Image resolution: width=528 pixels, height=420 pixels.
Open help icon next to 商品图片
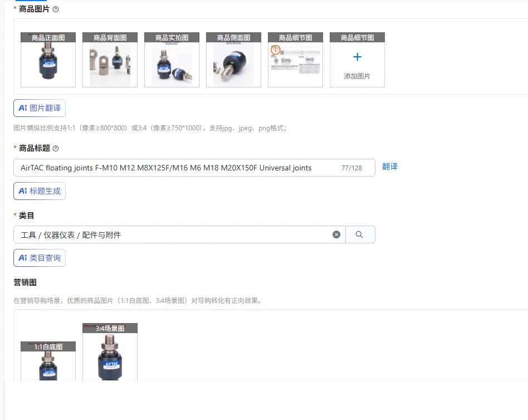pos(56,9)
